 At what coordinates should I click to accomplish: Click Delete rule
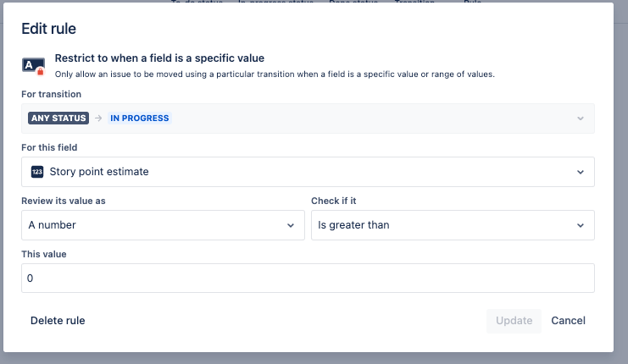pos(58,320)
